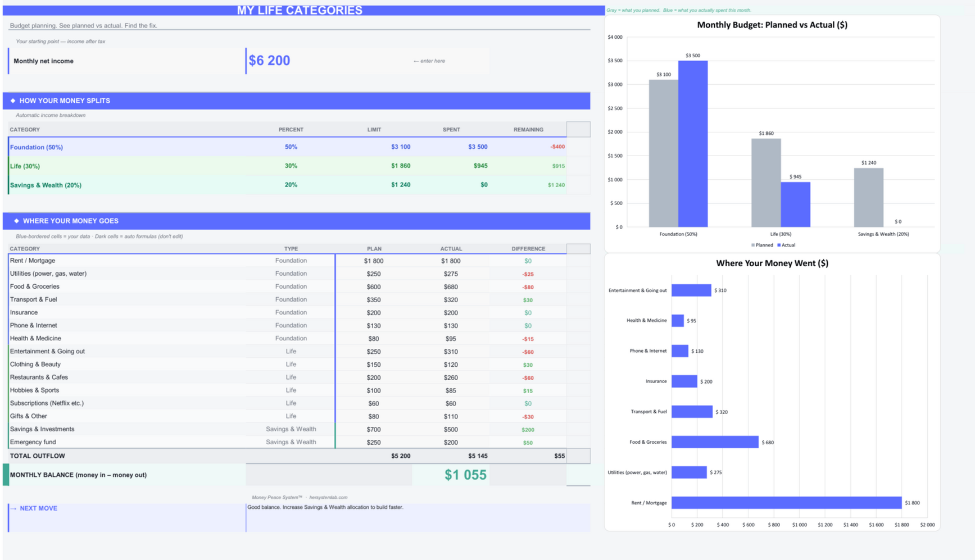
Task: Select the WHERE YOUR MONEY GOES header
Action: point(296,221)
